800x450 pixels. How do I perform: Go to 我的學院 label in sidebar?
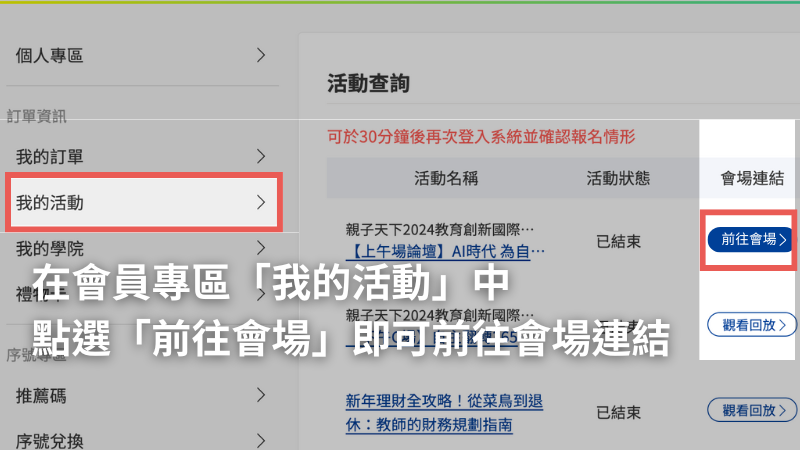point(49,247)
